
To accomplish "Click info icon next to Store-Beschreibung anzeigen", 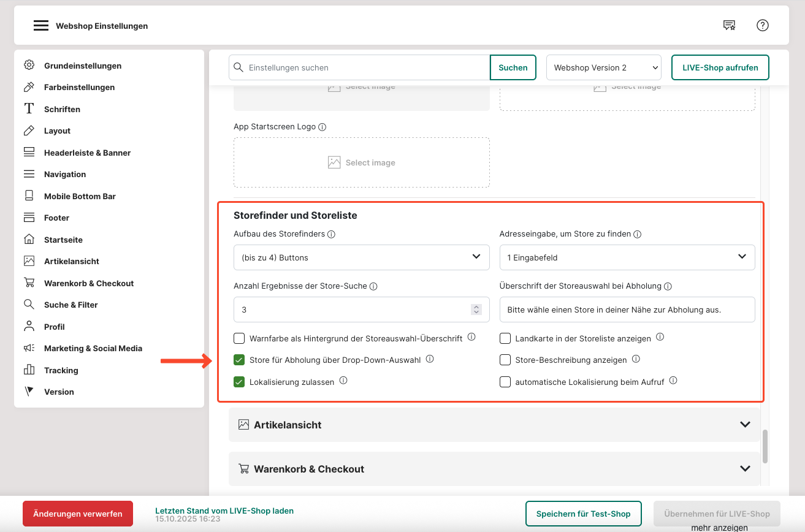I will coord(636,359).
